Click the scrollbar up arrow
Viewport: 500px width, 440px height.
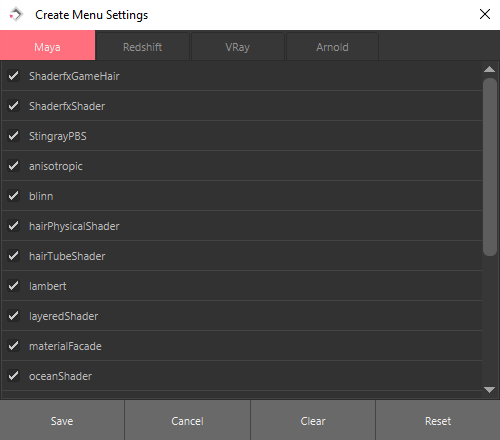coord(489,69)
